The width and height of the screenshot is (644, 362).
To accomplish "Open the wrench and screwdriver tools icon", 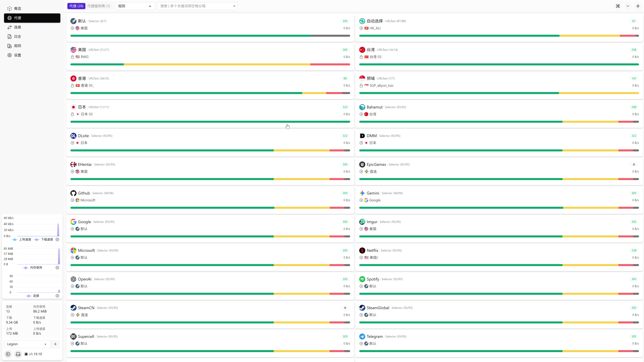I will click(x=618, y=6).
